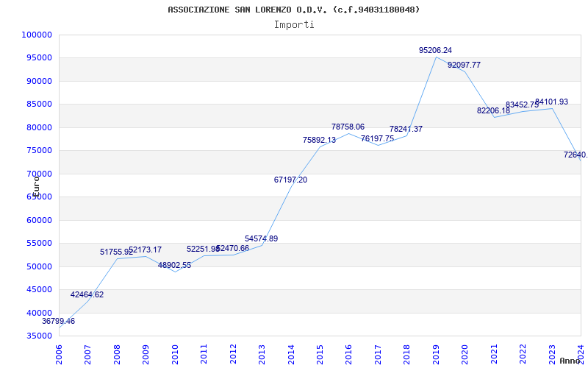
Task: Click the 78758.06 value label
Action: [x=348, y=127]
